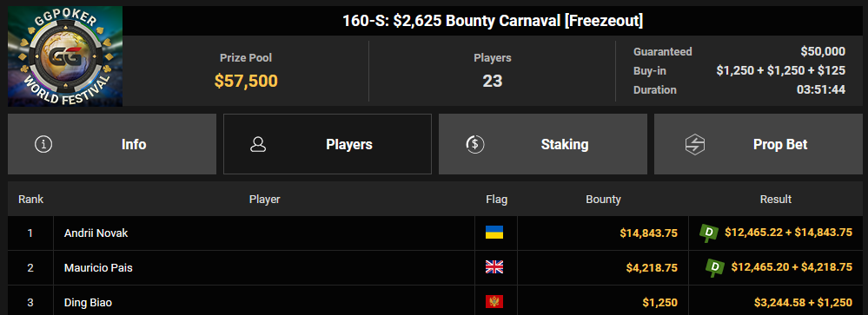Click the Players person icon
The image size is (868, 315).
tap(259, 144)
